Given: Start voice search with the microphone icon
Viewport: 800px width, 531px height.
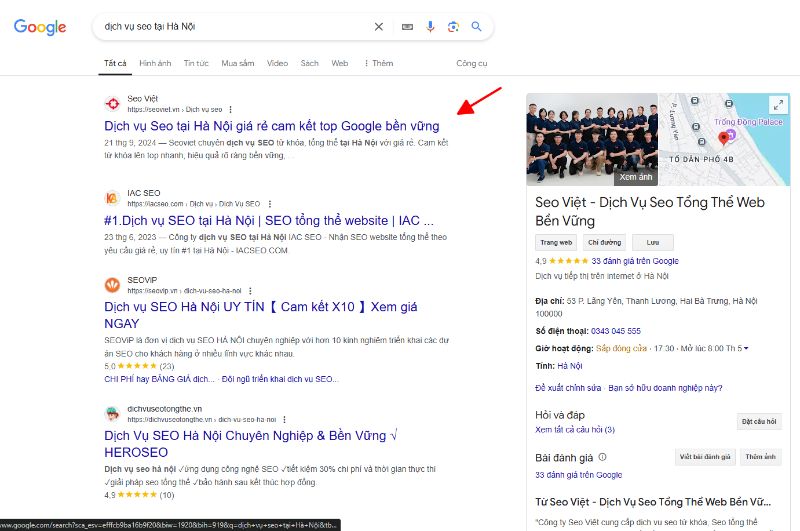Looking at the screenshot, I should click(430, 27).
